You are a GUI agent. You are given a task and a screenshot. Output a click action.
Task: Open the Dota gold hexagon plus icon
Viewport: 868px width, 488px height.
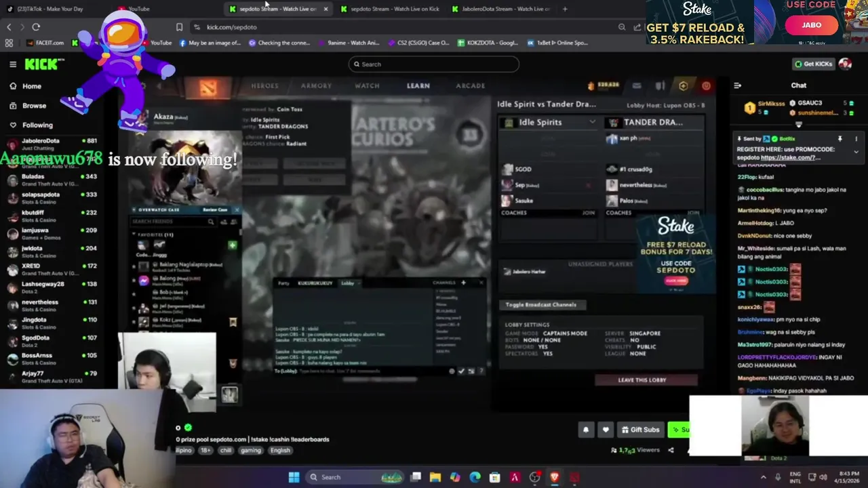pos(683,86)
